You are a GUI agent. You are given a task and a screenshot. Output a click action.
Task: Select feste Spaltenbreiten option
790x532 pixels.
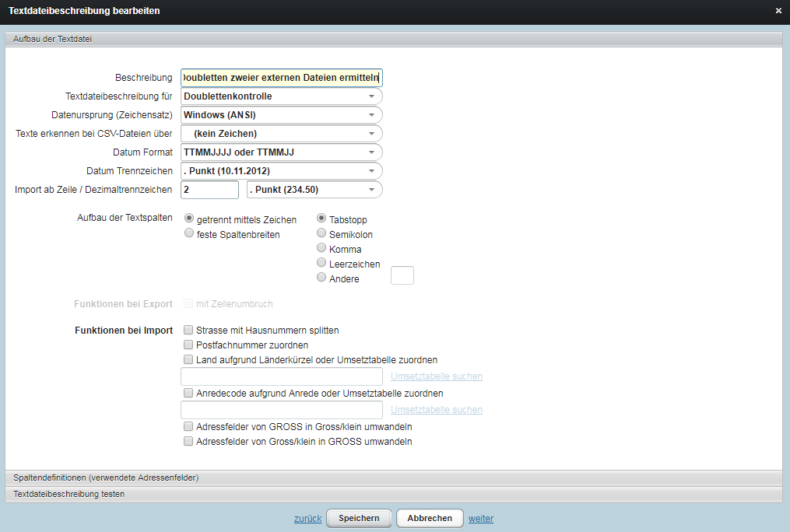tap(189, 233)
